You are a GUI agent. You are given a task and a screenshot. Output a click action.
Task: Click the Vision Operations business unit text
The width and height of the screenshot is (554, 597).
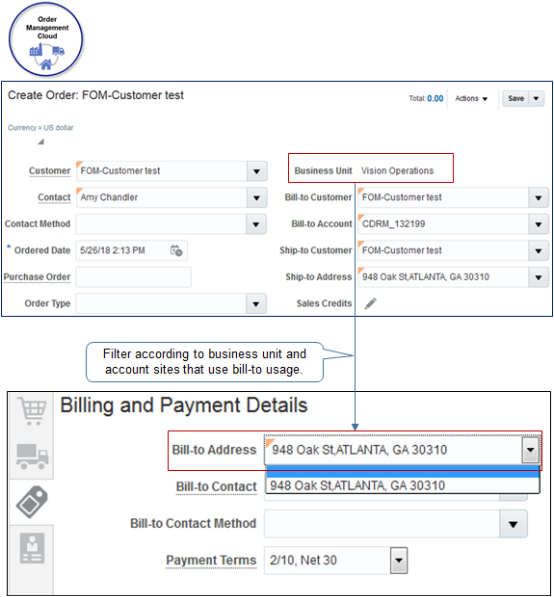tap(397, 171)
